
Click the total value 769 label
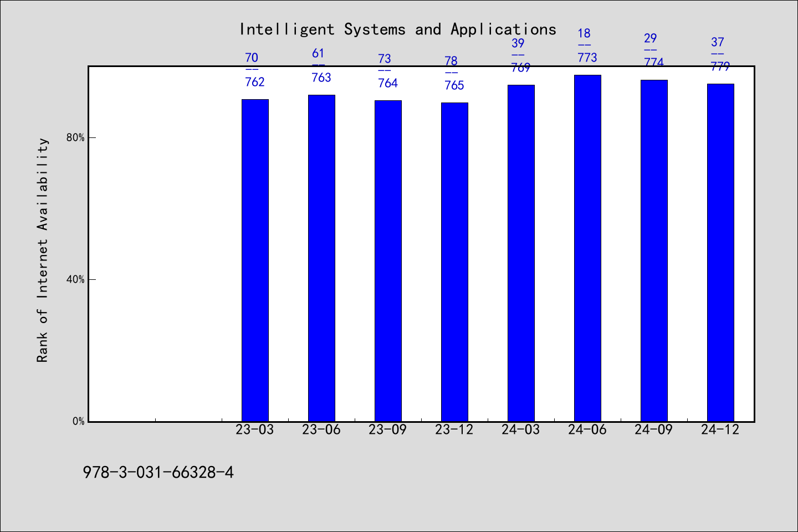(521, 68)
